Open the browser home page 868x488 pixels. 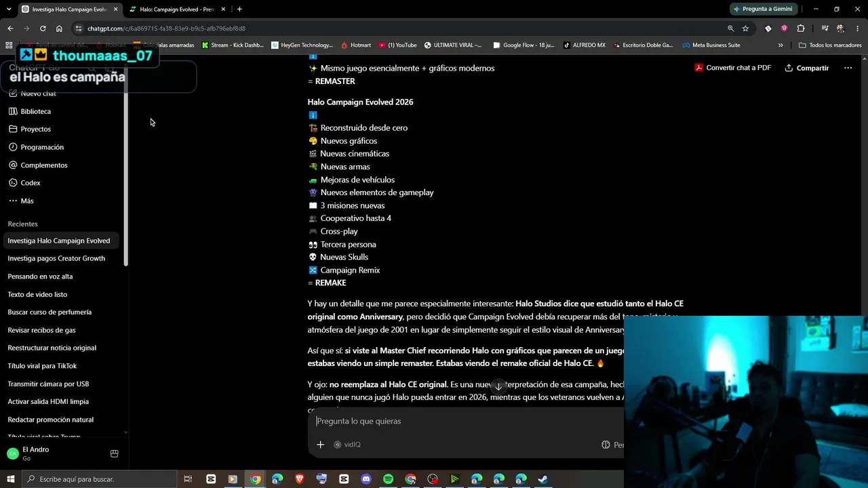click(x=59, y=28)
